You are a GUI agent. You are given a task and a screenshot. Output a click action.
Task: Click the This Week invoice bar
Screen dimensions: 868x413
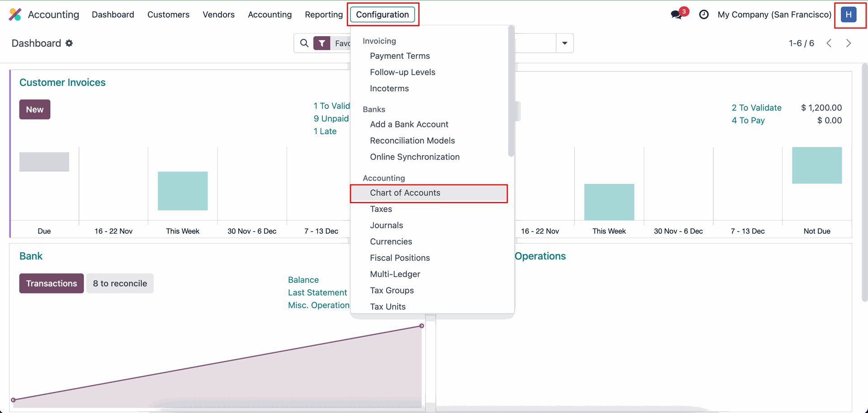(x=183, y=191)
